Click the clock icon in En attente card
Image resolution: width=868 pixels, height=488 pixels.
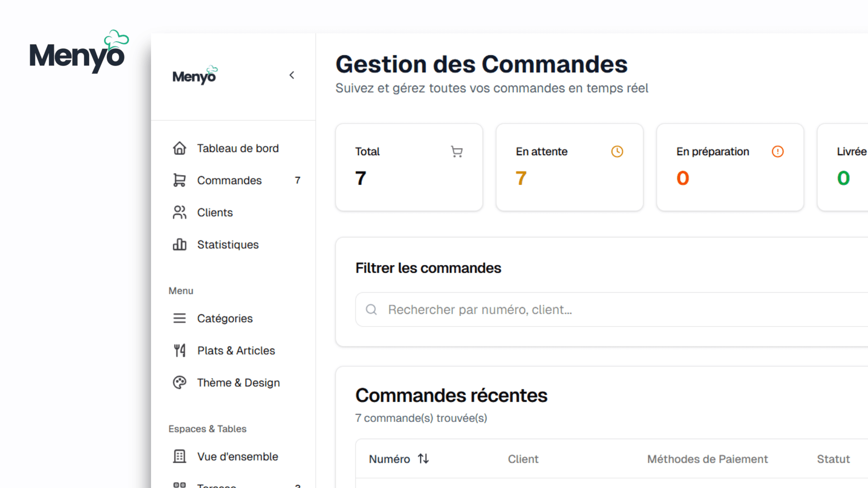617,152
